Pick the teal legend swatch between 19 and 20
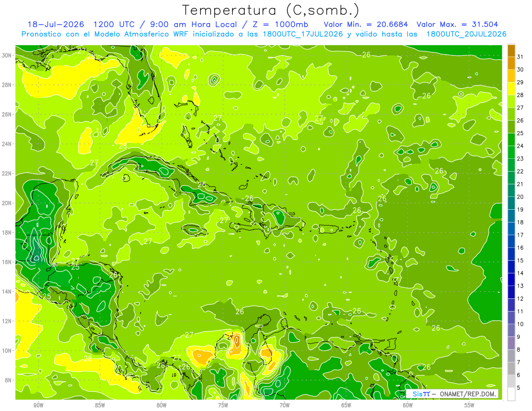This screenshot has height=411, width=532. click(x=511, y=203)
